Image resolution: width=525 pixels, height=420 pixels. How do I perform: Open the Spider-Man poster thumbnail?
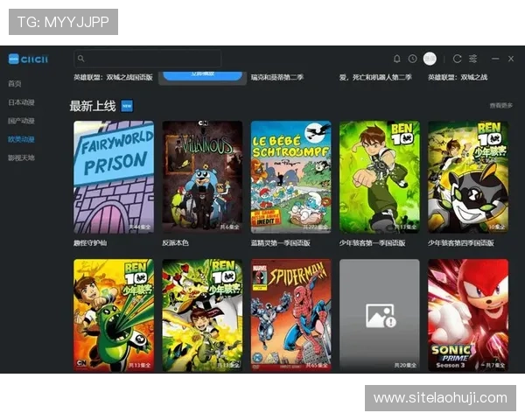coord(290,315)
